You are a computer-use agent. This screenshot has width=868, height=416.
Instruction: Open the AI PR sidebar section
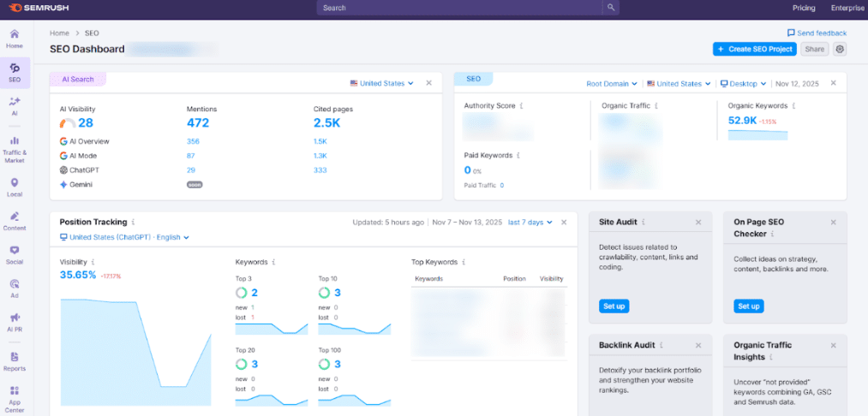(x=15, y=323)
